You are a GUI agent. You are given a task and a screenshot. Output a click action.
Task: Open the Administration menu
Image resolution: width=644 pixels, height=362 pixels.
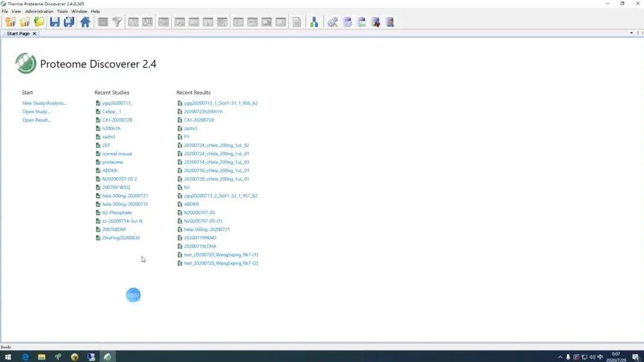click(39, 11)
